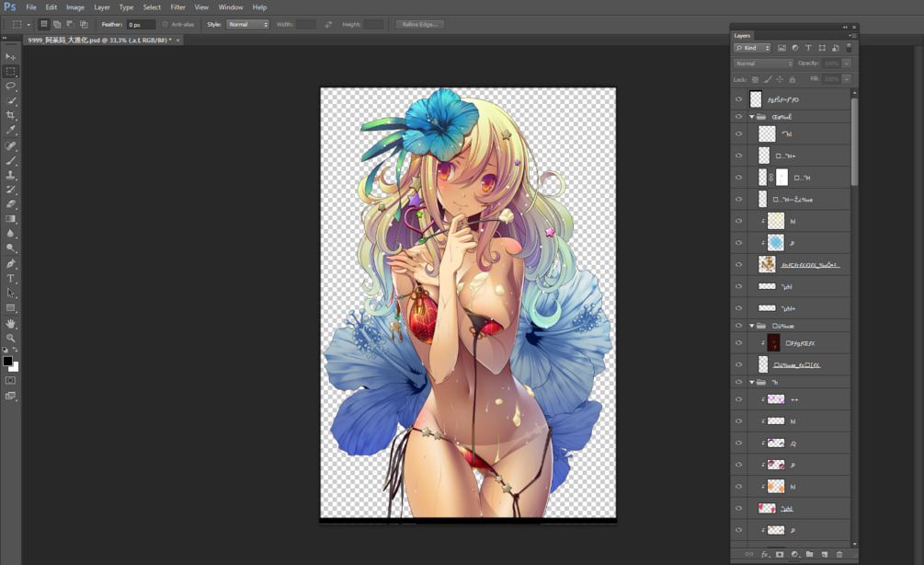Select the Pen tool
This screenshot has width=924, height=565.
pos(11,263)
